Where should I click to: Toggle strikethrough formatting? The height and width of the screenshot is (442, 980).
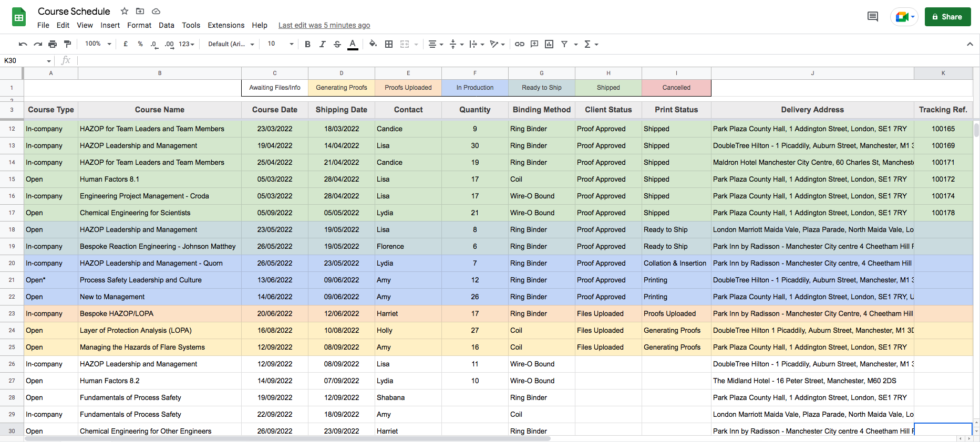(337, 44)
